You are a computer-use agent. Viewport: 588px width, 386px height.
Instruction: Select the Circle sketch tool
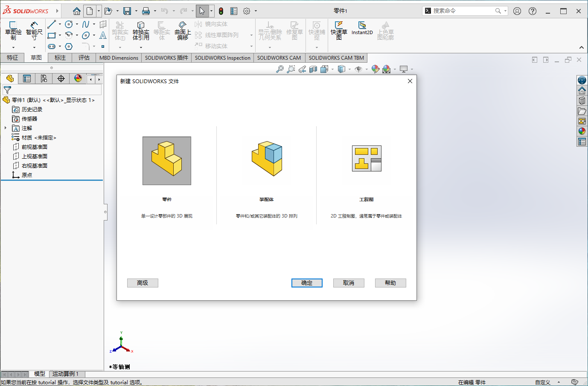pyautogui.click(x=69, y=24)
